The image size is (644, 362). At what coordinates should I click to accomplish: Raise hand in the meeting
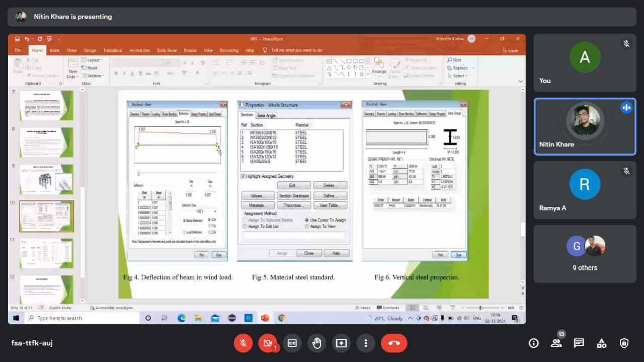click(x=317, y=343)
